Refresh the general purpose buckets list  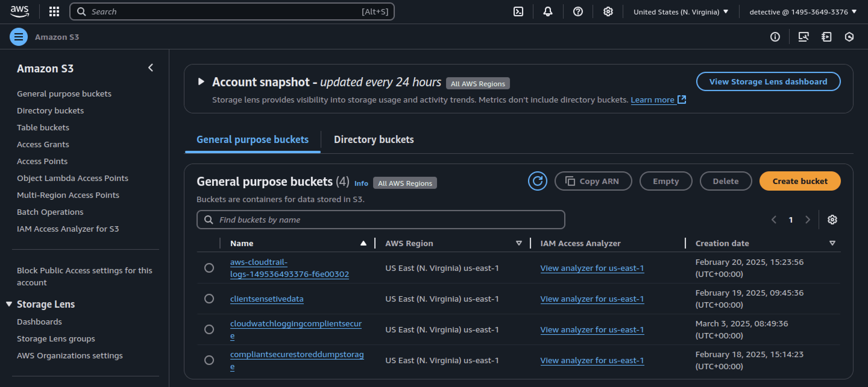pyautogui.click(x=537, y=181)
